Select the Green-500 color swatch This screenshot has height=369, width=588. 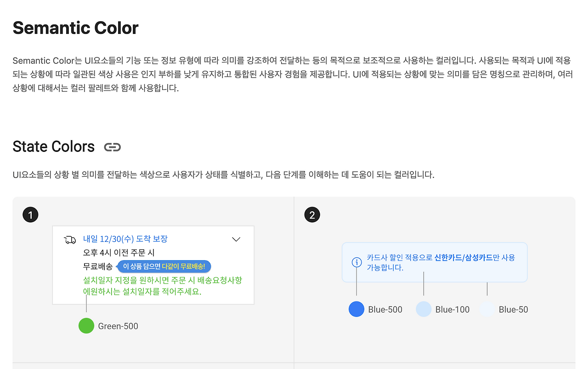coord(86,325)
